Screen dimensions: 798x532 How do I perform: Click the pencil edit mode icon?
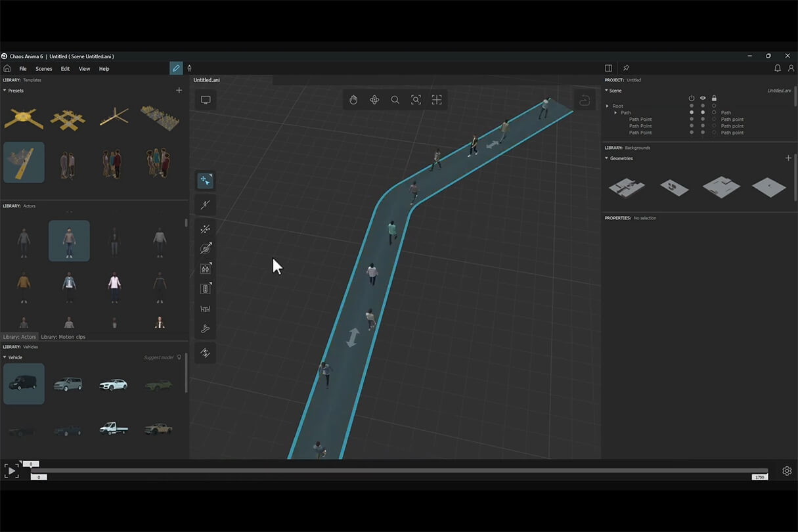(x=175, y=68)
